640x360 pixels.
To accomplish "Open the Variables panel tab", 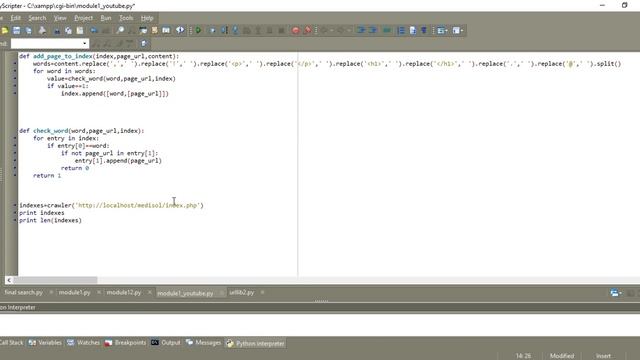I will [45, 343].
